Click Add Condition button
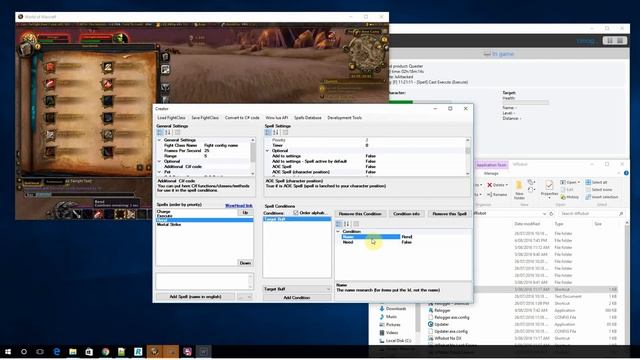The height and width of the screenshot is (360, 640). pyautogui.click(x=297, y=298)
